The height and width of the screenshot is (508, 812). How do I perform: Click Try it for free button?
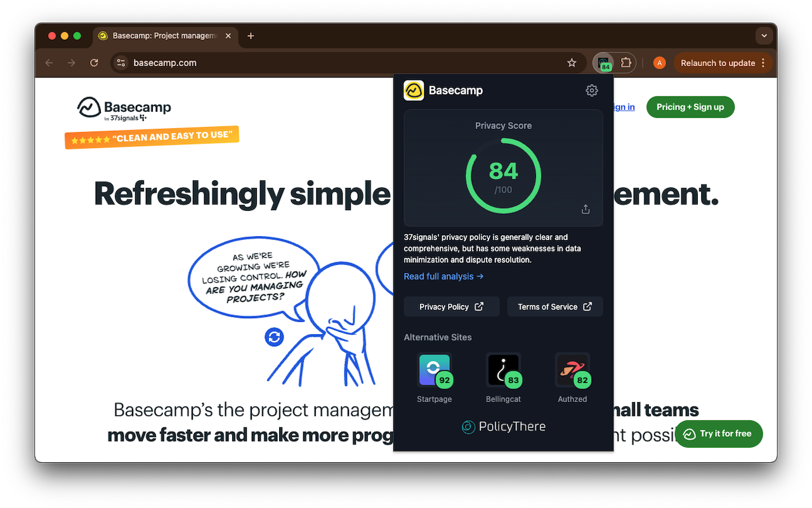(718, 434)
